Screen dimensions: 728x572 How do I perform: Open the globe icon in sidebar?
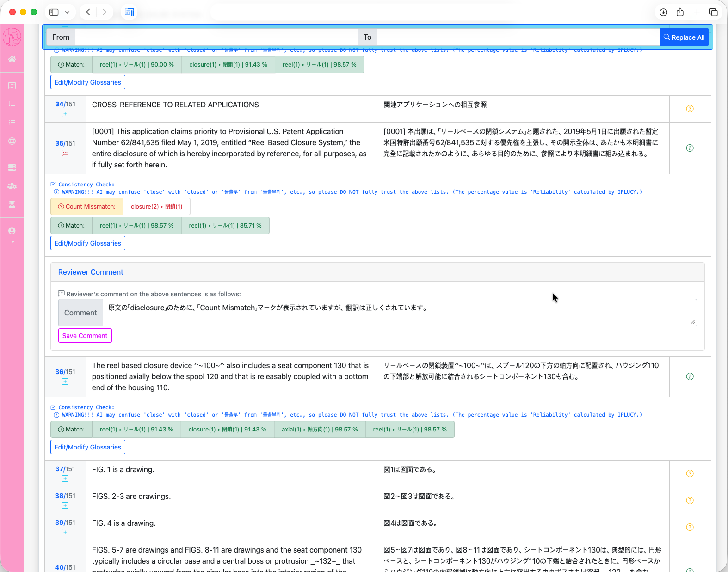pos(12,141)
